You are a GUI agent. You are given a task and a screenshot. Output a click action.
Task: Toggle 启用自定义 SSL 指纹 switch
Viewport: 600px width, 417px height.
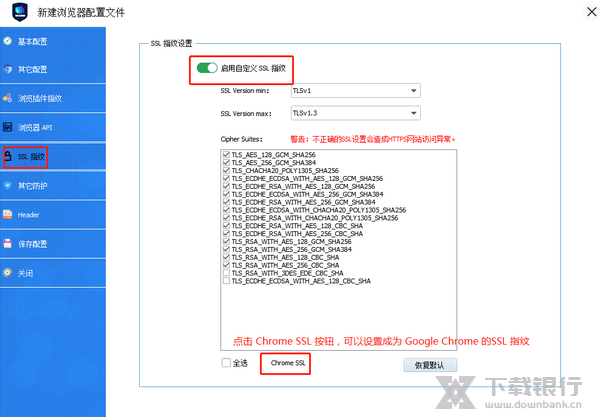tap(207, 68)
